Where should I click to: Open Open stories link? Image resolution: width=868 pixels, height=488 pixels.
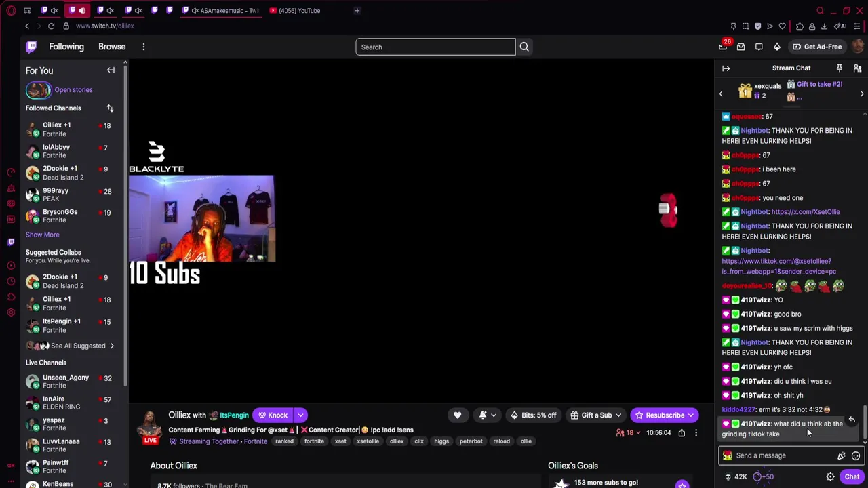pos(73,89)
